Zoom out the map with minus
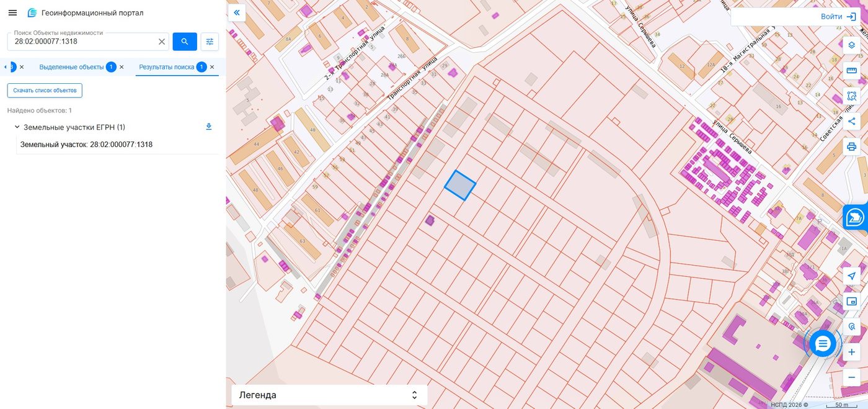Screen dimensions: 868x409 click(x=852, y=377)
